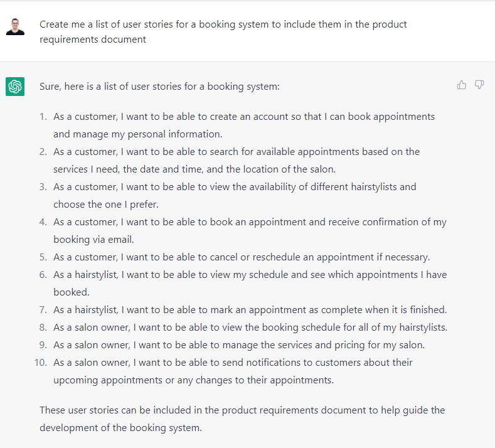The height and width of the screenshot is (448, 495).
Task: Select story 10 about sending notifications
Action: pyautogui.click(x=233, y=371)
